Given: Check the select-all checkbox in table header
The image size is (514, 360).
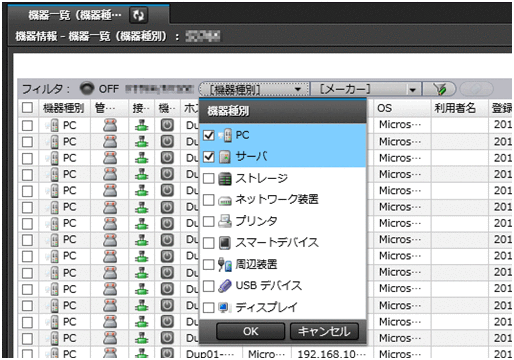Looking at the screenshot, I should [27, 108].
